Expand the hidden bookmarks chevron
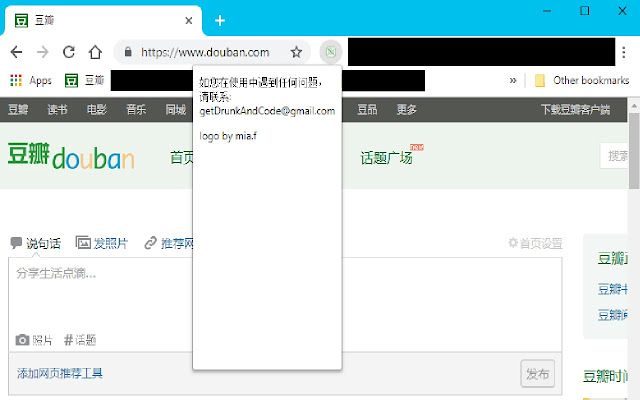Screen dimensions: 640x400 click(513, 80)
